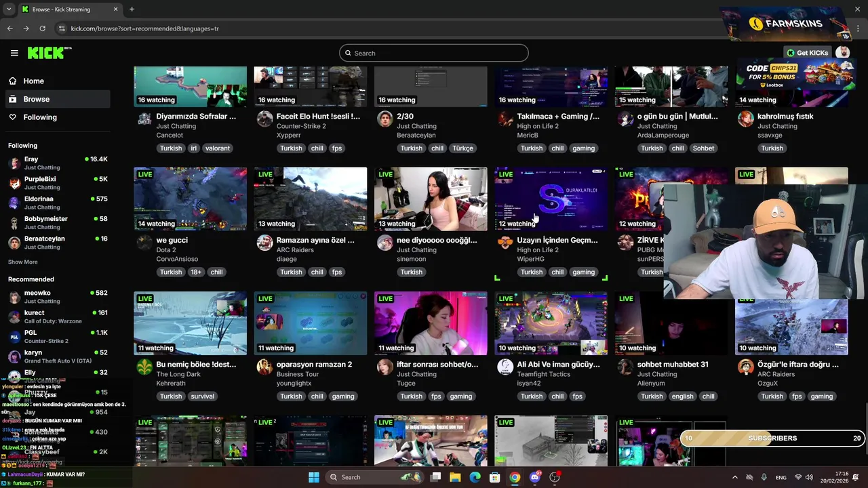Open the hamburger menu beside Kick logo

[x=14, y=53]
